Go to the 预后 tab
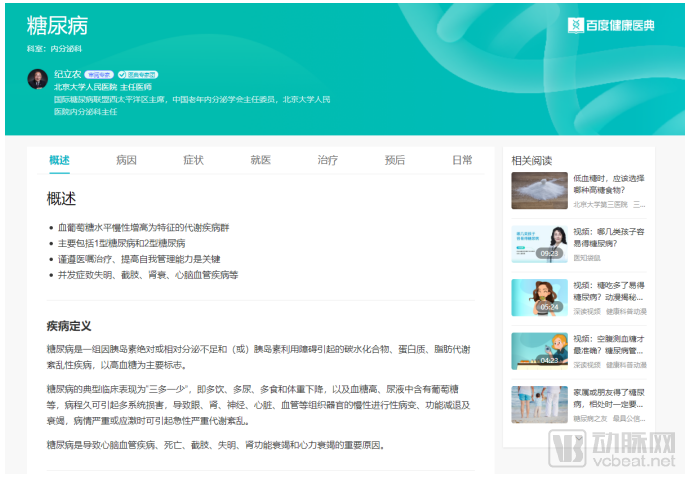 click(x=395, y=160)
